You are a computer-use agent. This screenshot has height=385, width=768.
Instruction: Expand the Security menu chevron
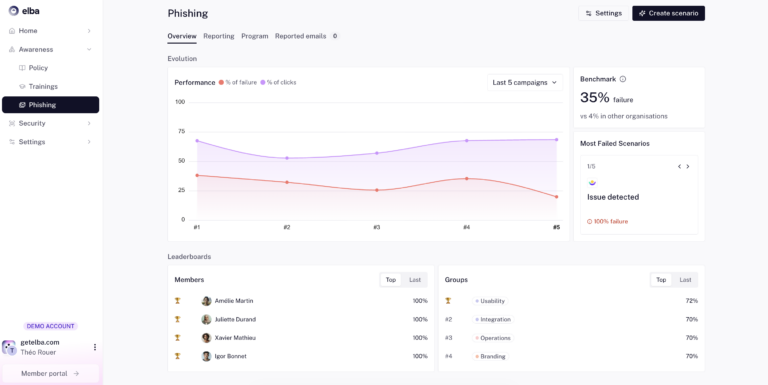[89, 123]
